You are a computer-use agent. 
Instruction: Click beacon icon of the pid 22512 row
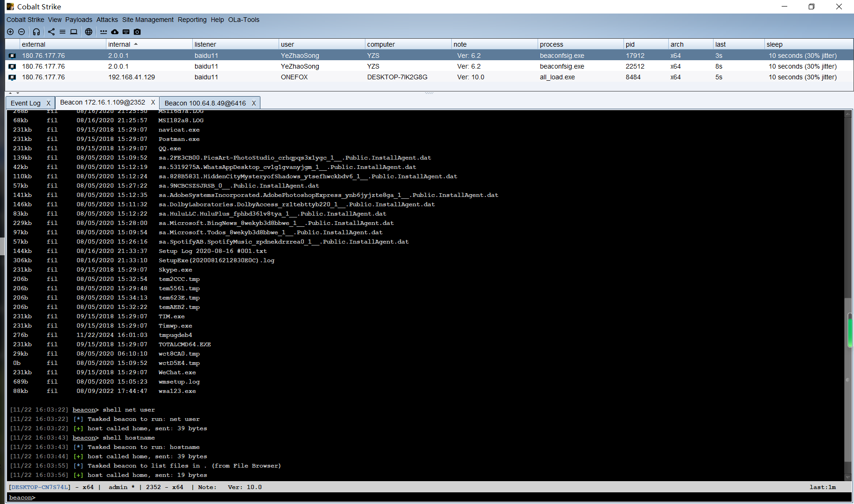(x=12, y=66)
